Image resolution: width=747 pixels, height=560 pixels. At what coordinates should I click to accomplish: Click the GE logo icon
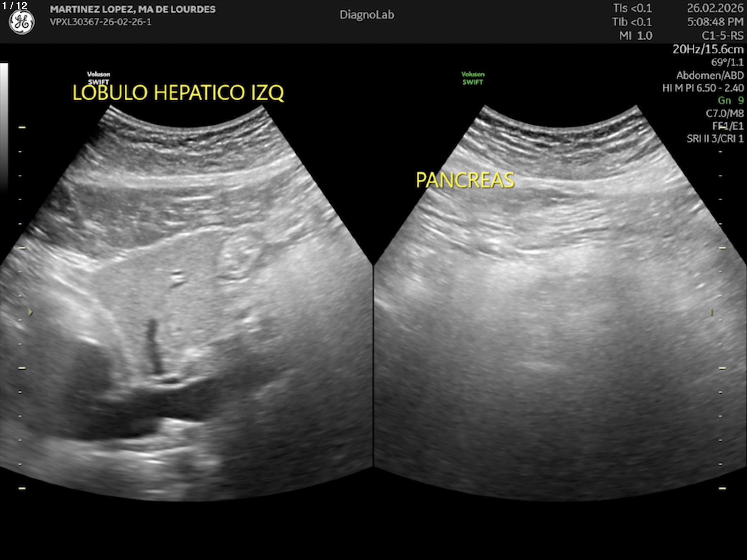point(22,22)
